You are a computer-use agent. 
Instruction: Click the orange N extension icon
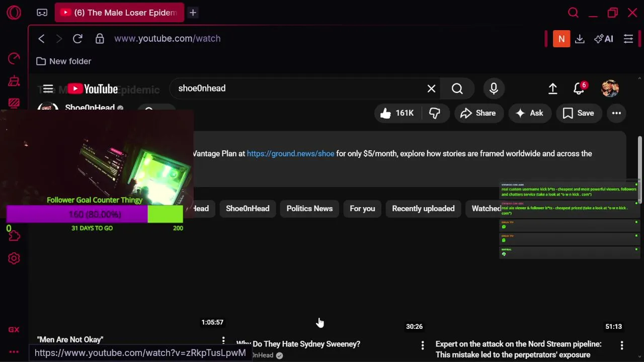pyautogui.click(x=561, y=39)
